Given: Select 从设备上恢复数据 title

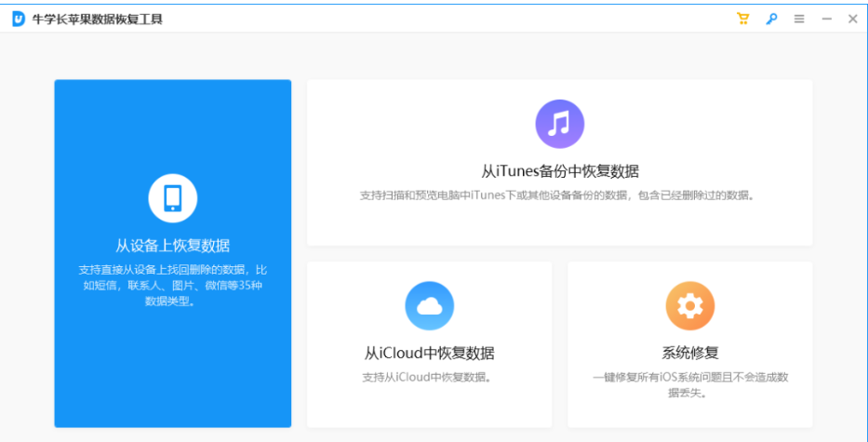Looking at the screenshot, I should tap(173, 245).
